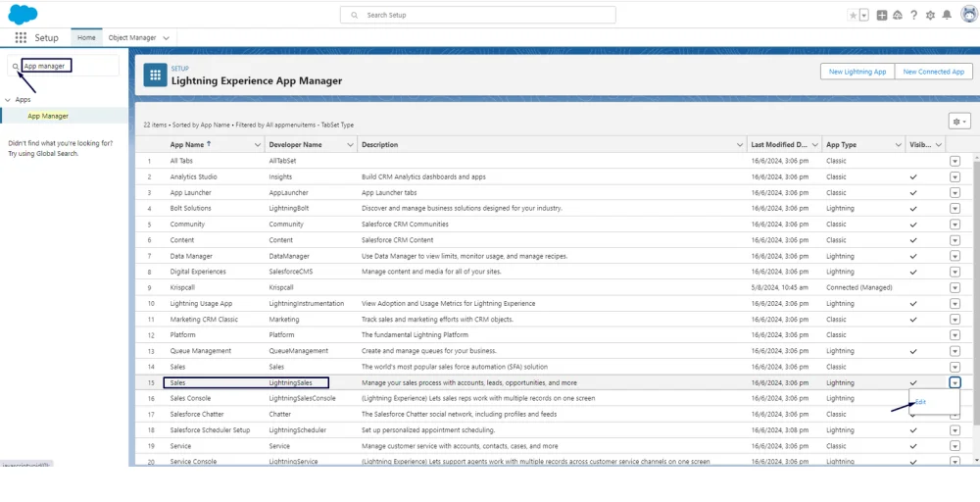Screen dimensions: 980x502
Task: Open the row actions for Data Manager
Action: [955, 256]
